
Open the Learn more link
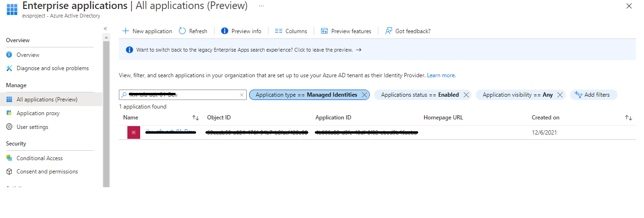[x=441, y=75]
